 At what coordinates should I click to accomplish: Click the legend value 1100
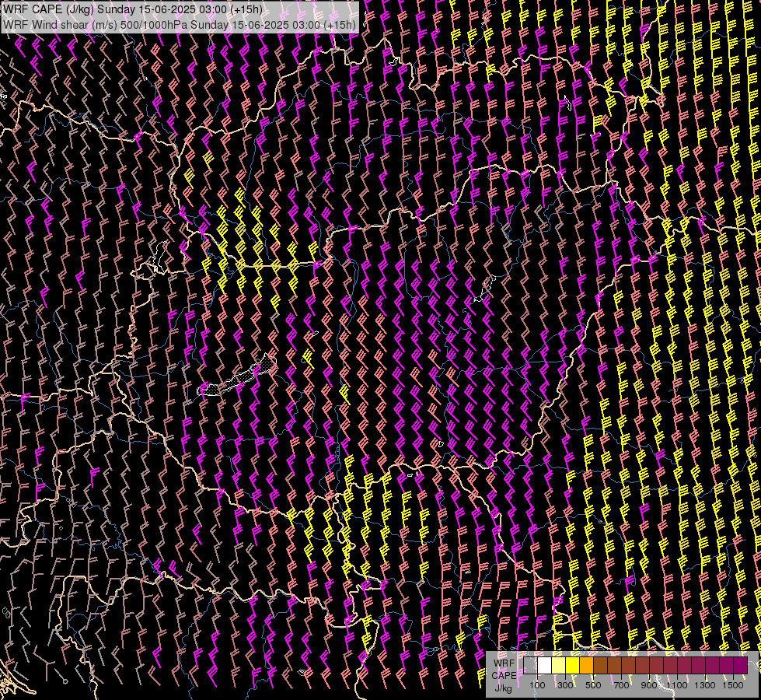pyautogui.click(x=677, y=685)
